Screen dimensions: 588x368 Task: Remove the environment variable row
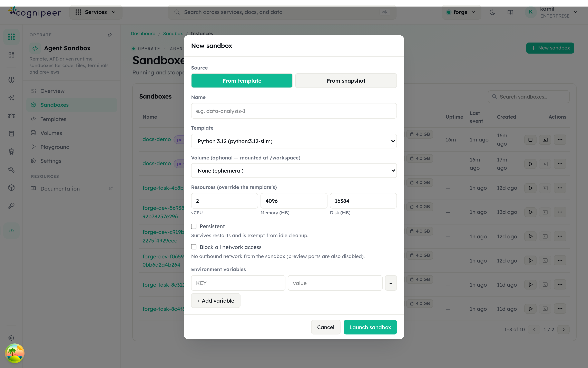pos(391,283)
